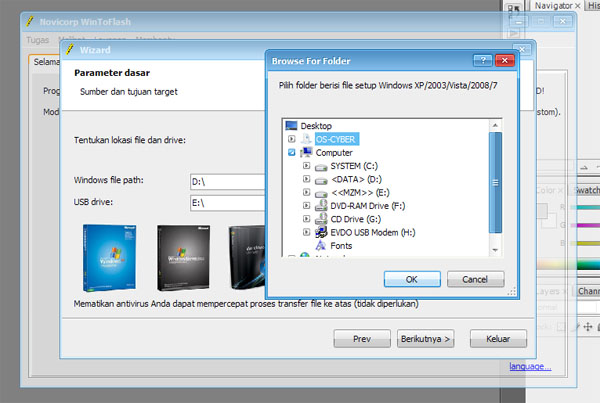Click the Fonts folder icon
The height and width of the screenshot is (403, 600).
pos(321,245)
